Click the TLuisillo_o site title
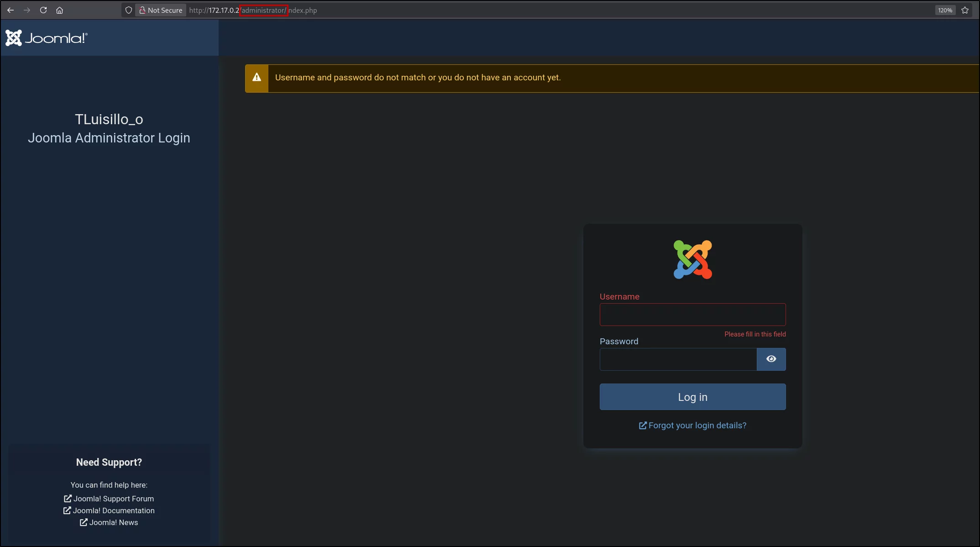The height and width of the screenshot is (547, 980). 109,119
